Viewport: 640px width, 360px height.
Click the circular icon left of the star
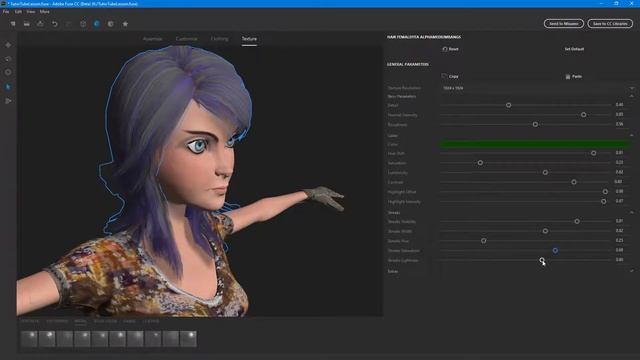(x=111, y=24)
